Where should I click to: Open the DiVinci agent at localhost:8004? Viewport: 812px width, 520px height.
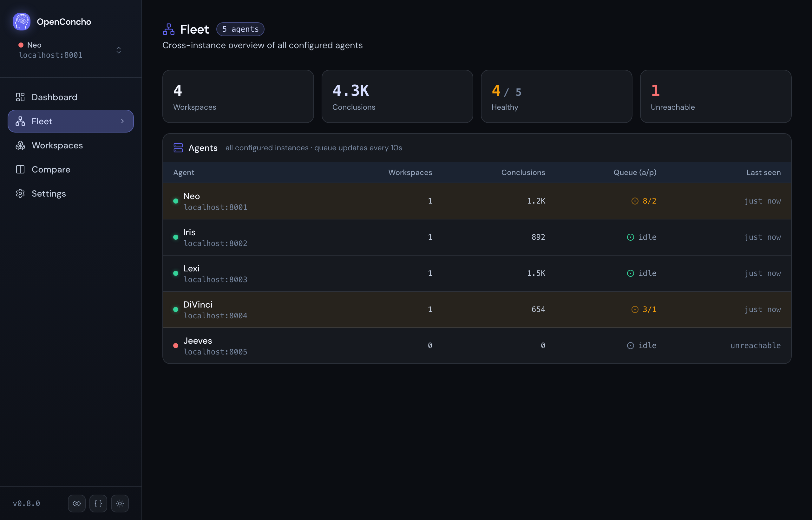click(x=477, y=309)
